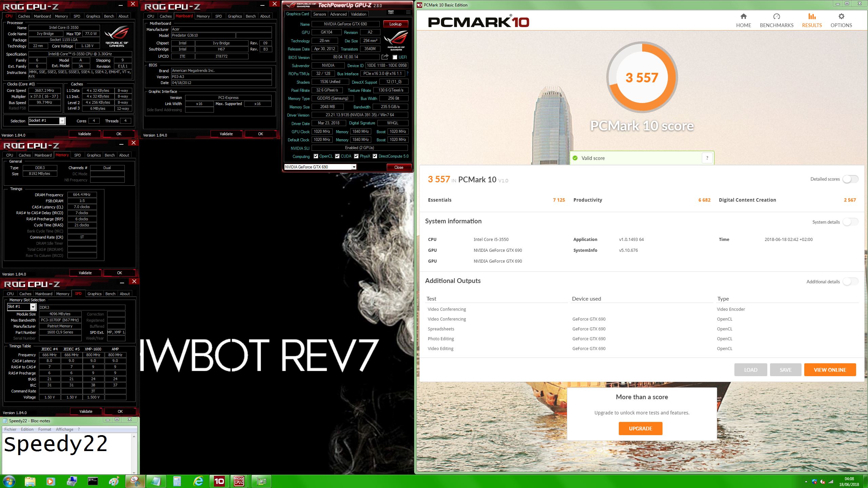The height and width of the screenshot is (488, 868).
Task: Launch Internet Explorer from taskbar
Action: coord(198,481)
